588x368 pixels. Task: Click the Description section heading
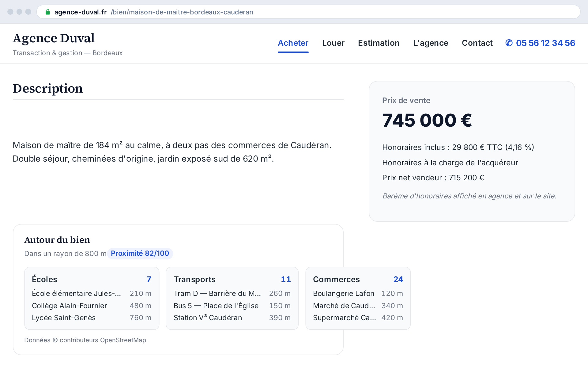point(48,88)
